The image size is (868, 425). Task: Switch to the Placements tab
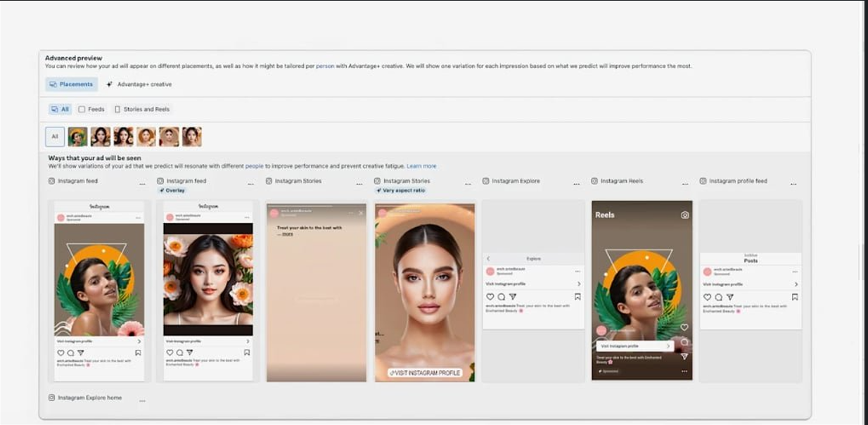[x=72, y=84]
